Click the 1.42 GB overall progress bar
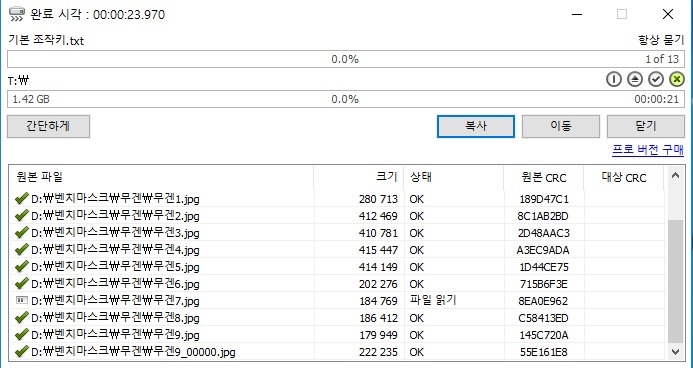Viewport: 693px width, 368px height. pyautogui.click(x=346, y=99)
